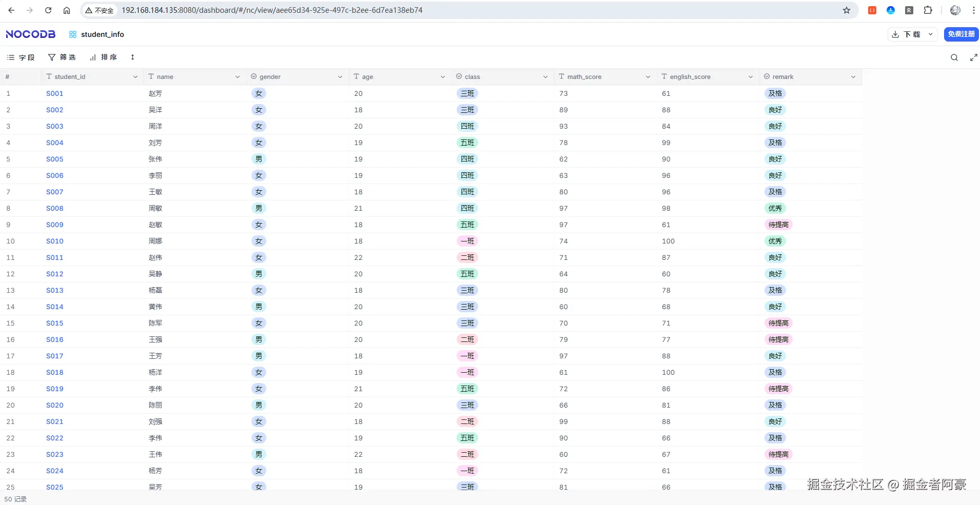
Task: Go back to previous browser page
Action: point(11,10)
